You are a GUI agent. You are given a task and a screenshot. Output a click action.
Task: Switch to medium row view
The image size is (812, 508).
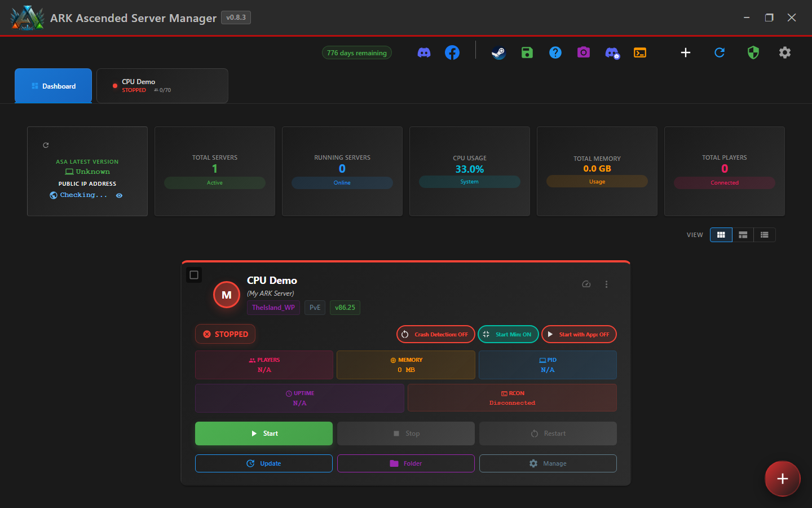[x=743, y=235]
